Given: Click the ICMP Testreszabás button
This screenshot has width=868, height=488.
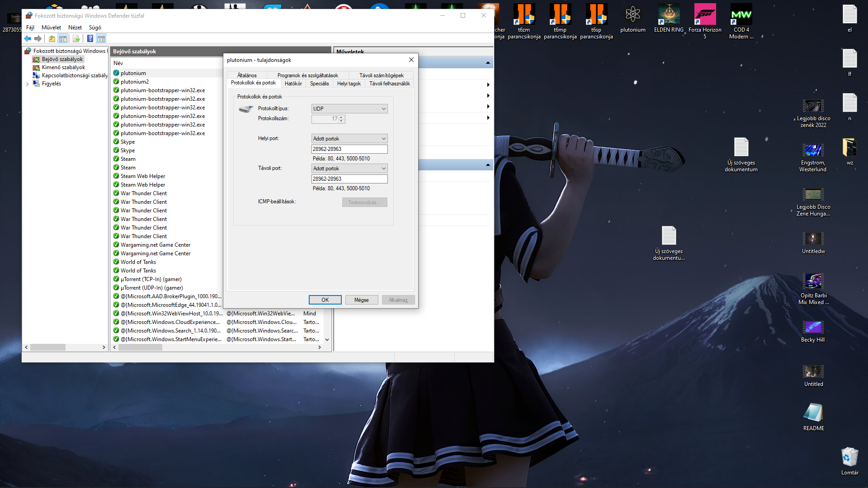Looking at the screenshot, I should pos(364,202).
